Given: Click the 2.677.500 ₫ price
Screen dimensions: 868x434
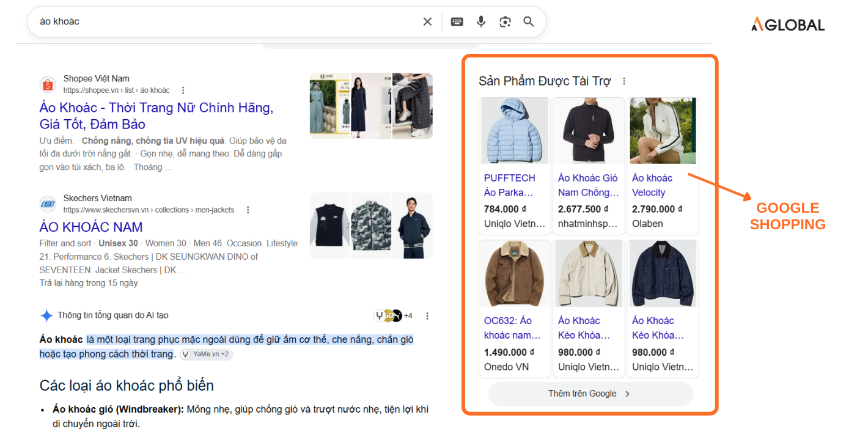Looking at the screenshot, I should (584, 209).
